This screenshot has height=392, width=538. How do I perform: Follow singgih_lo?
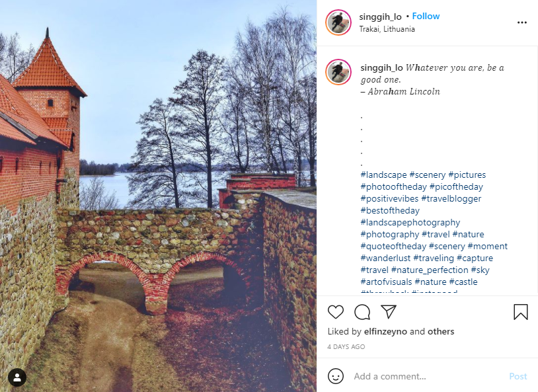pyautogui.click(x=426, y=16)
